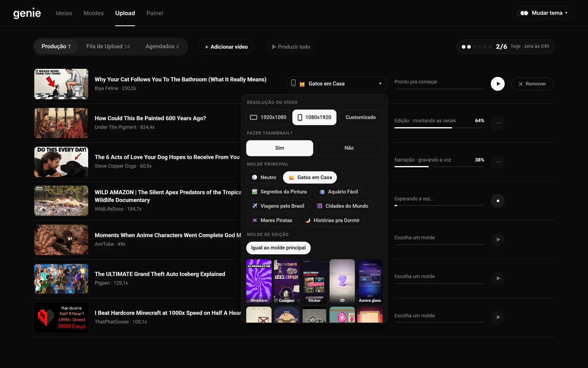
Task: Open the Painel nav tab
Action: 155,13
